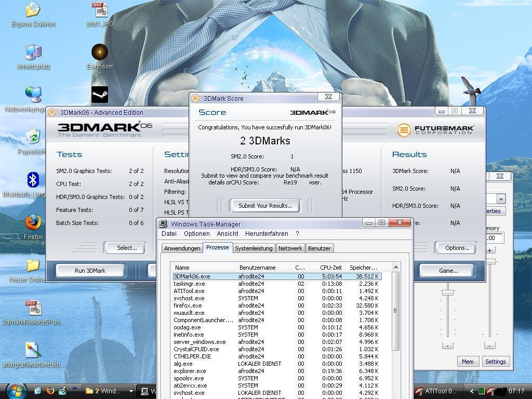The width and height of the screenshot is (532, 399).
Task: Sort processes by CPU-Zeit column
Action: (329, 268)
